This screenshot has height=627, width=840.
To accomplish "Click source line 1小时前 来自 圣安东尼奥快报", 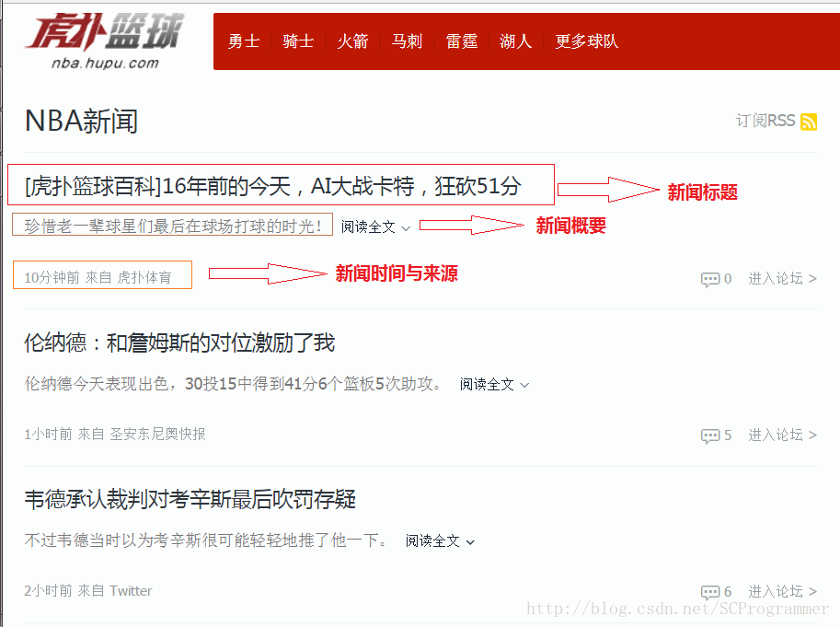I will [x=115, y=434].
